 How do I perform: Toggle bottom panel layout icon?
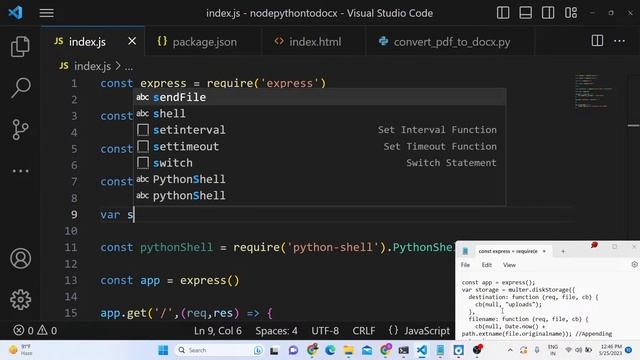pos(525,13)
